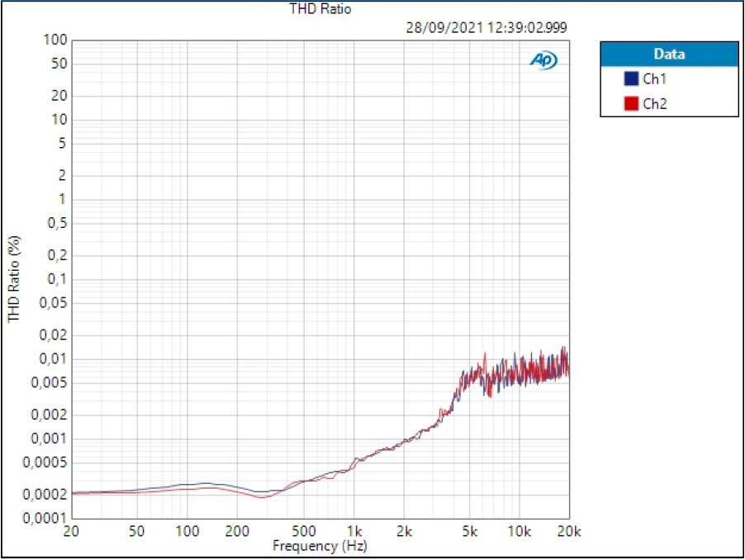Click the Frequency (Hz) axis label

point(320,546)
